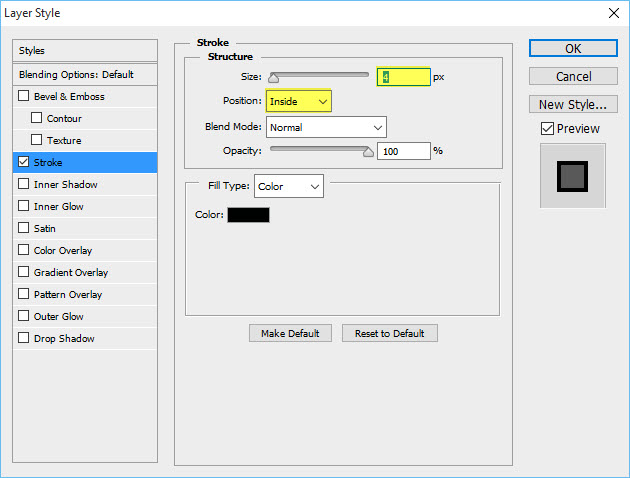
Task: Click the stroke Size input field
Action: pos(403,77)
